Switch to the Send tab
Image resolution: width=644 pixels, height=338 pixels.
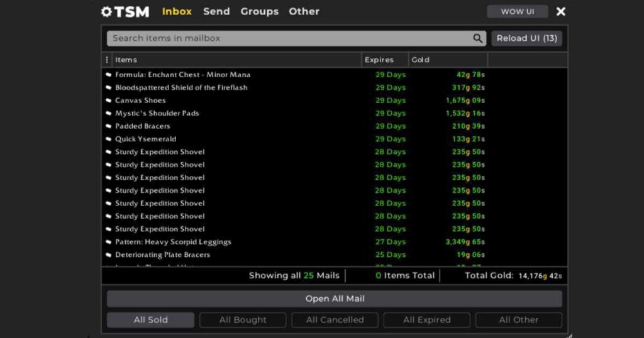[216, 11]
